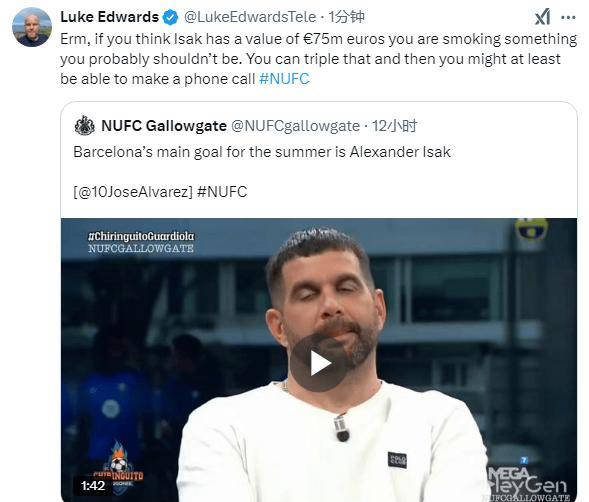Click the 1分钟 tweet timestamp
The height and width of the screenshot is (502, 589).
(x=346, y=17)
